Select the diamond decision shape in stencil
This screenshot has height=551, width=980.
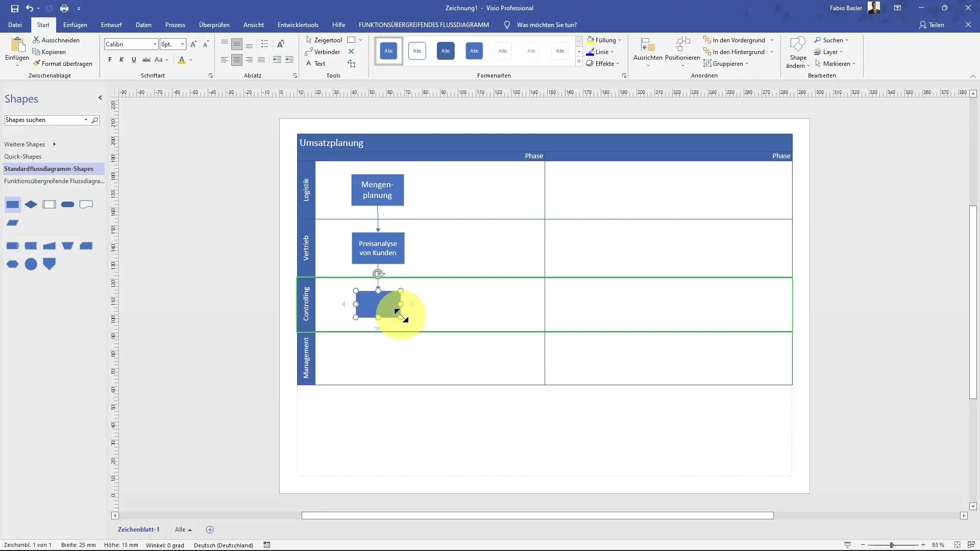(31, 205)
